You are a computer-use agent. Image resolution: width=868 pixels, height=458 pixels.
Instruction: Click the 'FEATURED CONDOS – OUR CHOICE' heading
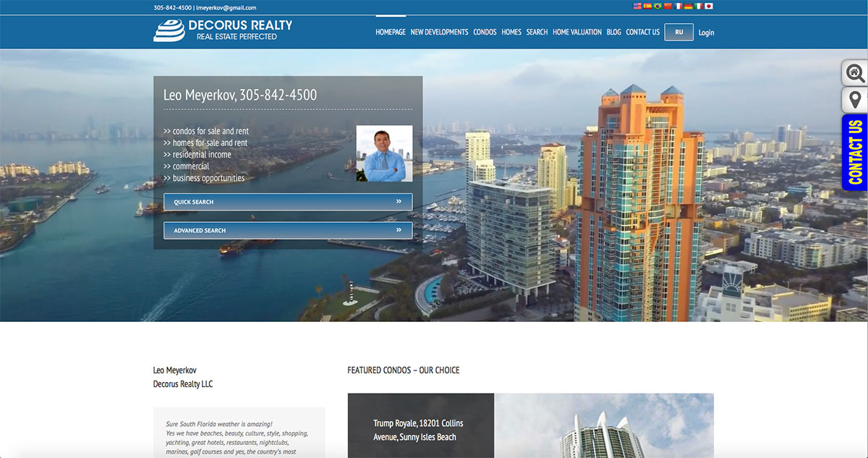[403, 370]
